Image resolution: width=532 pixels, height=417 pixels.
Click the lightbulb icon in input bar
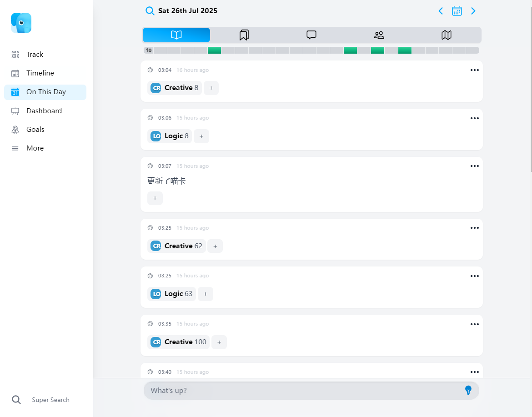pyautogui.click(x=468, y=391)
